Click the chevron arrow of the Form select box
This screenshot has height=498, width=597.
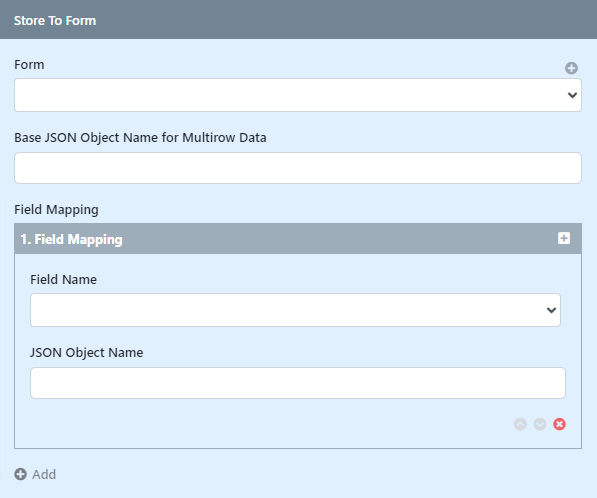tap(572, 95)
